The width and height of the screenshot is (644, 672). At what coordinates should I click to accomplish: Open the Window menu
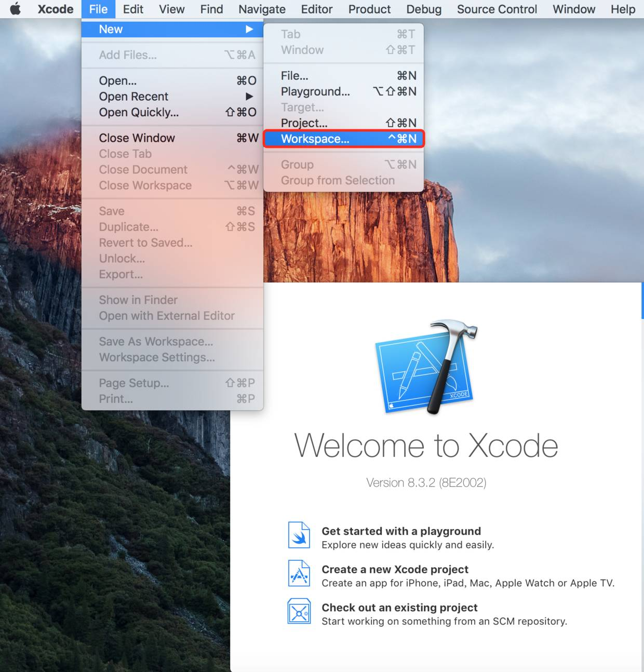click(574, 9)
